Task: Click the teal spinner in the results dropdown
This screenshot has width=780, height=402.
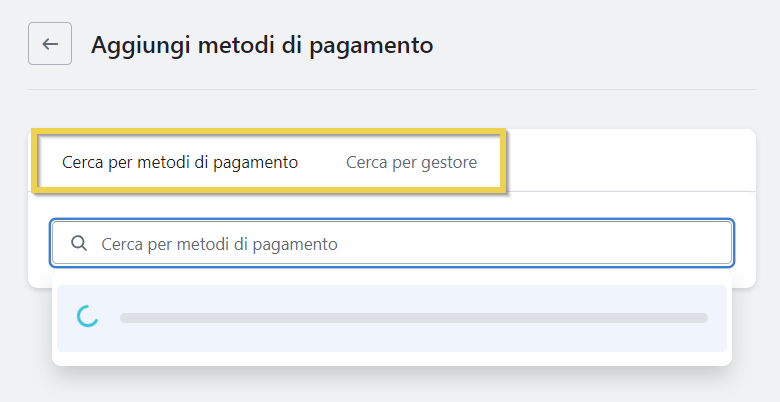Action: [x=88, y=317]
